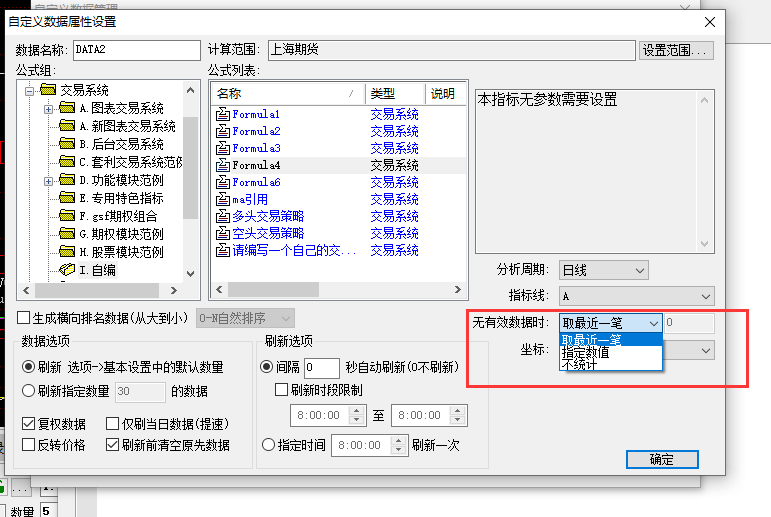Click the Formula4 formula icon
The image size is (771, 517).
pyautogui.click(x=223, y=165)
